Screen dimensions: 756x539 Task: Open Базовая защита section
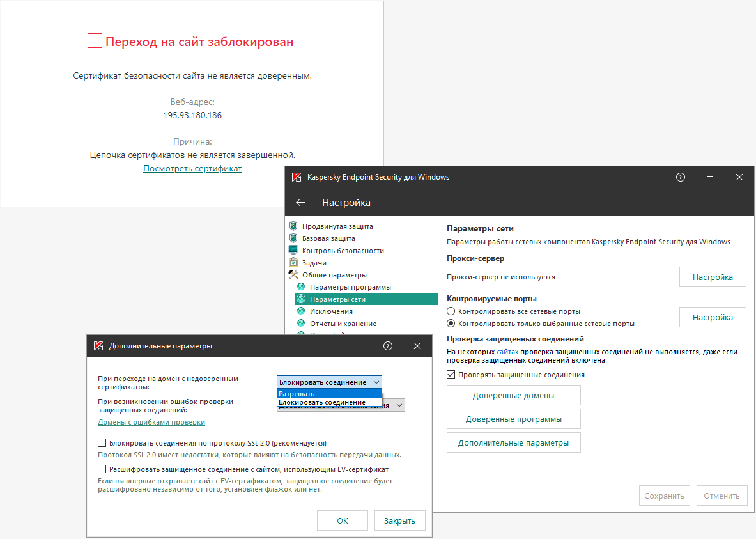coord(328,238)
